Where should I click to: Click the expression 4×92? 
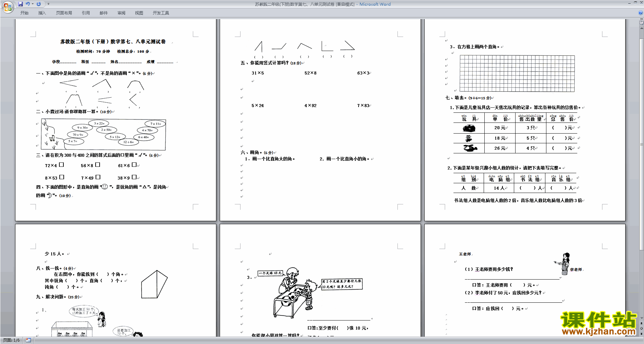coord(311,105)
